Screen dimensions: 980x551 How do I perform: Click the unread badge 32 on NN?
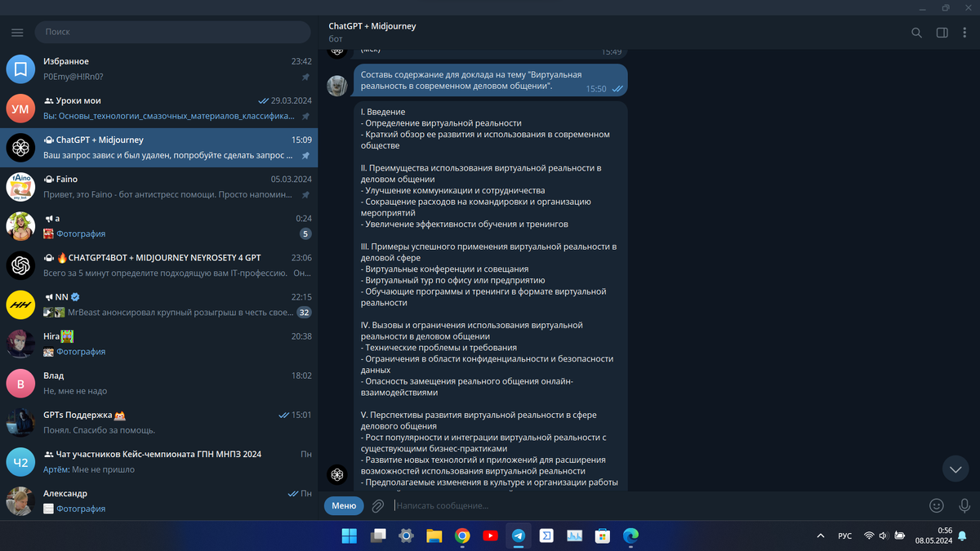coord(304,313)
